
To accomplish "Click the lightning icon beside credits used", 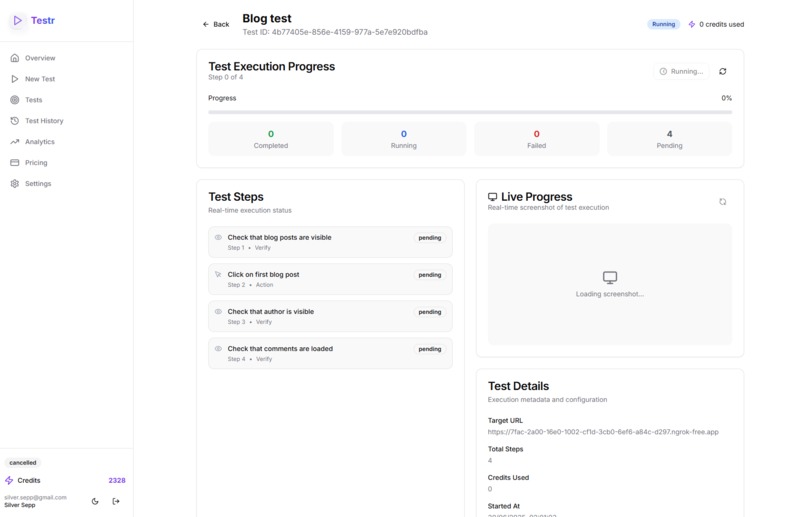I will click(692, 24).
